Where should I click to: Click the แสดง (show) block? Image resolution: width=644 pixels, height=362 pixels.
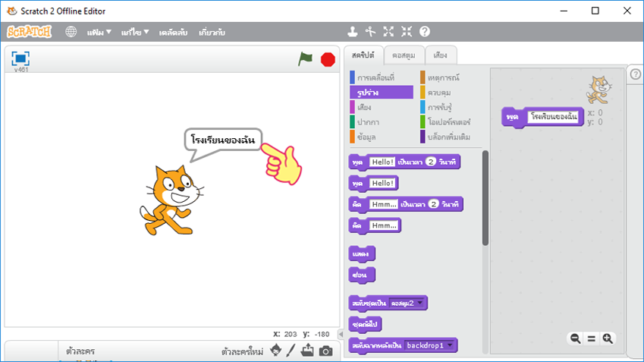361,254
